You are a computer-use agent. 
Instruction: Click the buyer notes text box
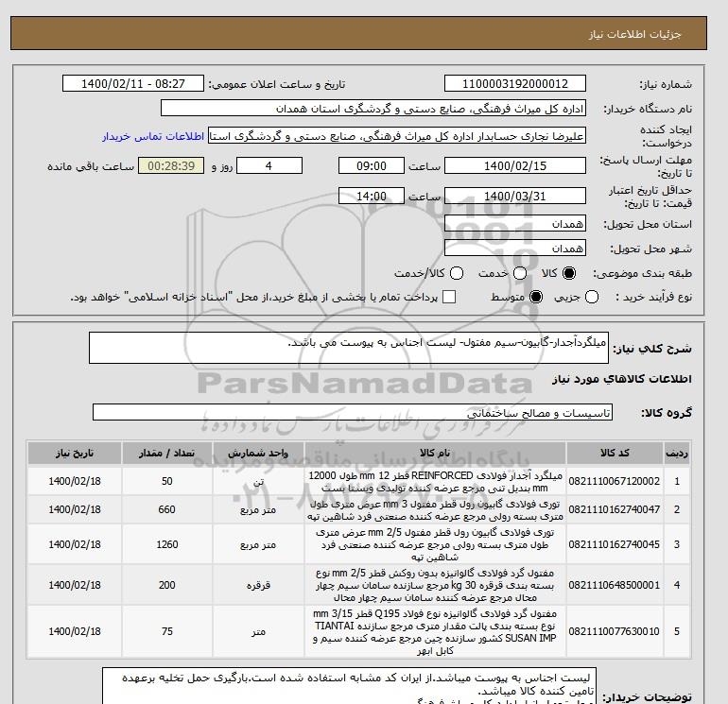[349, 686]
